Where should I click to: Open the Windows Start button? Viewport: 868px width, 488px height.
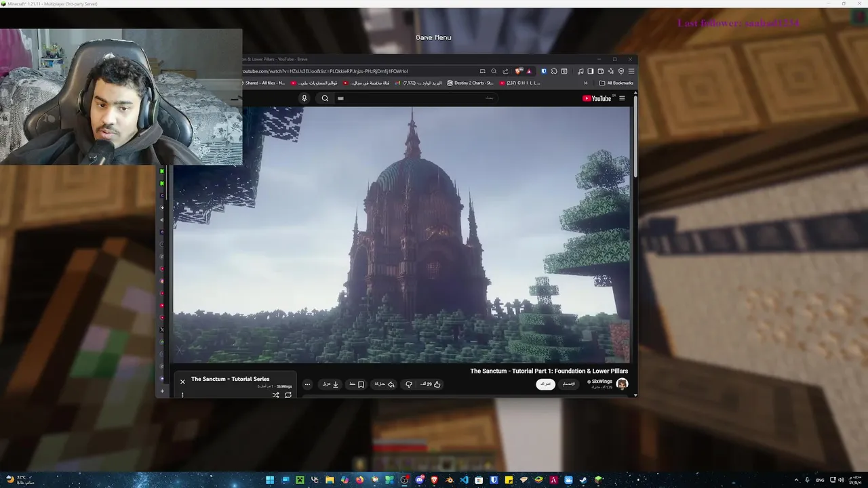270,480
